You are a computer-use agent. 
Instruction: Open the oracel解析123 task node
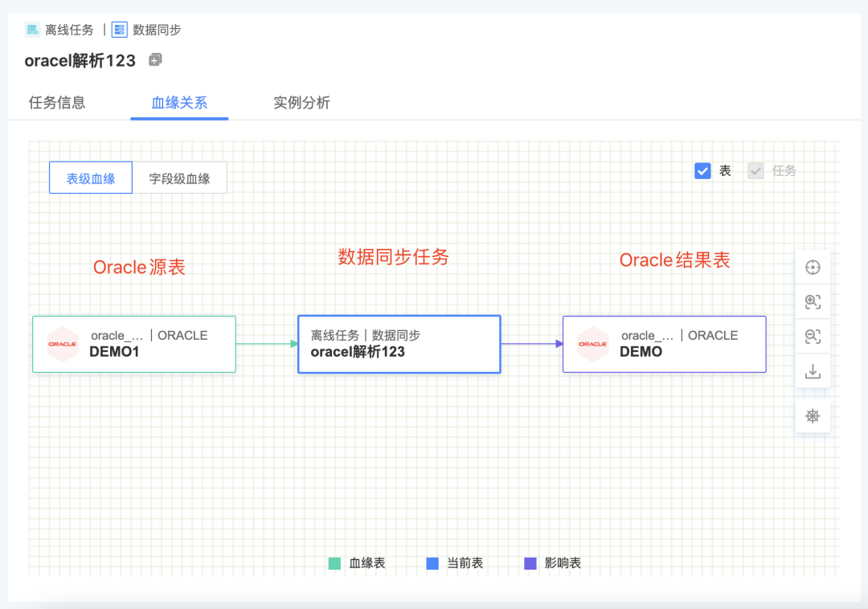(399, 344)
